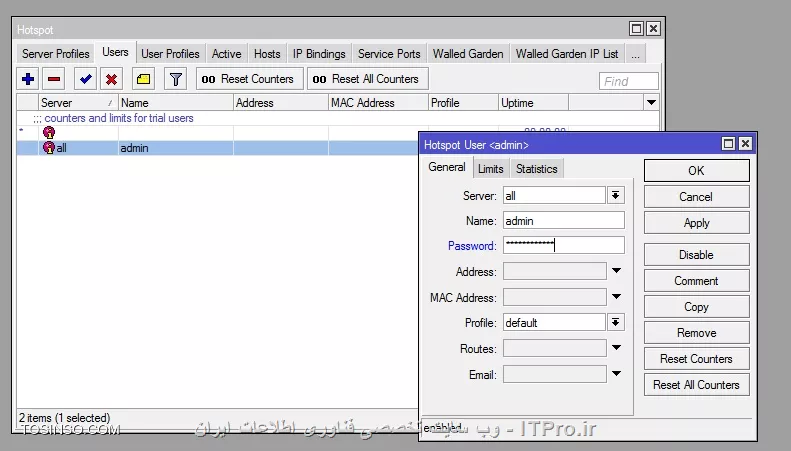Image resolution: width=791 pixels, height=451 pixels.
Task: Click the Apply button
Action: 696,223
